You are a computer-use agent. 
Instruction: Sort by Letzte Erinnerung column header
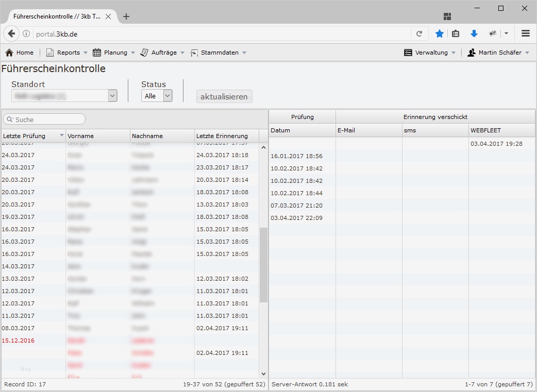pos(226,136)
